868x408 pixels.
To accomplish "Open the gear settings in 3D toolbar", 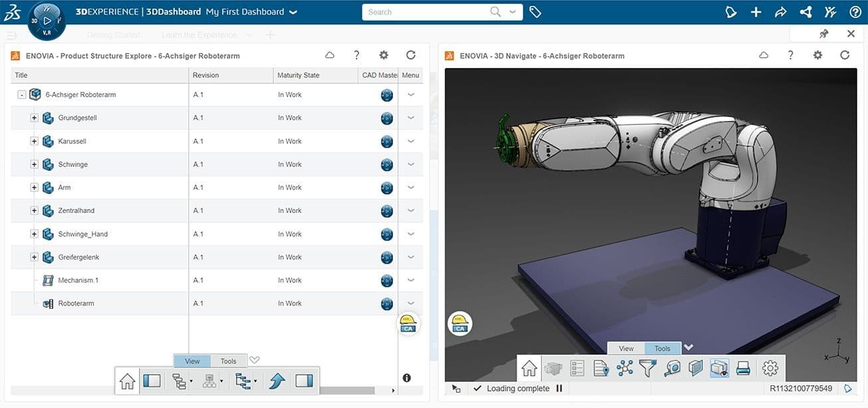I will point(770,368).
